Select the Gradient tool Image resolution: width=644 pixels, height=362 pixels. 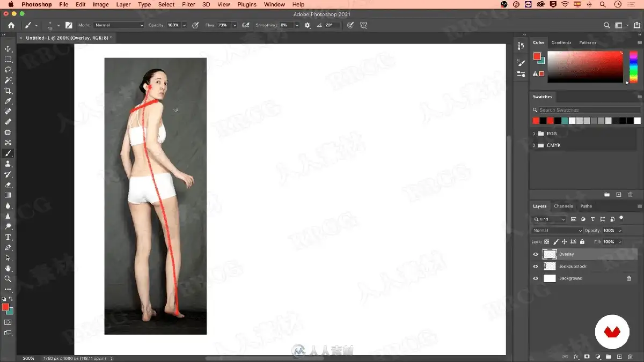pyautogui.click(x=8, y=195)
